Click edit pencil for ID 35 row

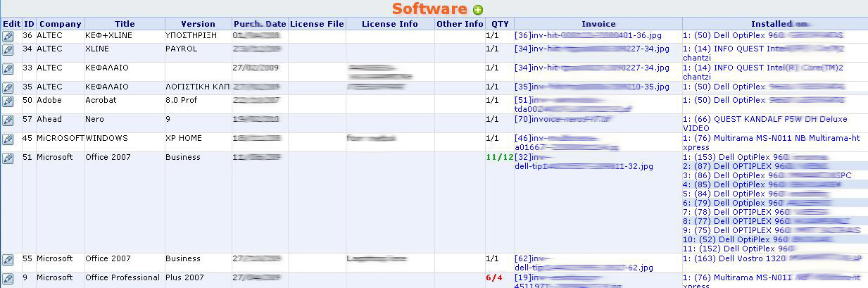tap(8, 88)
